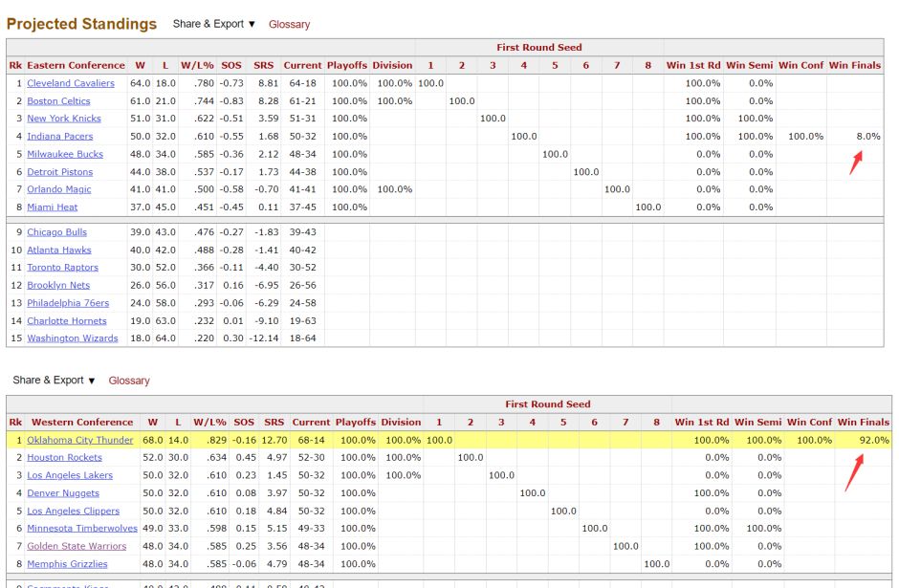Click Win Finals header in Eastern Conference table
The height and width of the screenshot is (588, 899).
(x=854, y=65)
